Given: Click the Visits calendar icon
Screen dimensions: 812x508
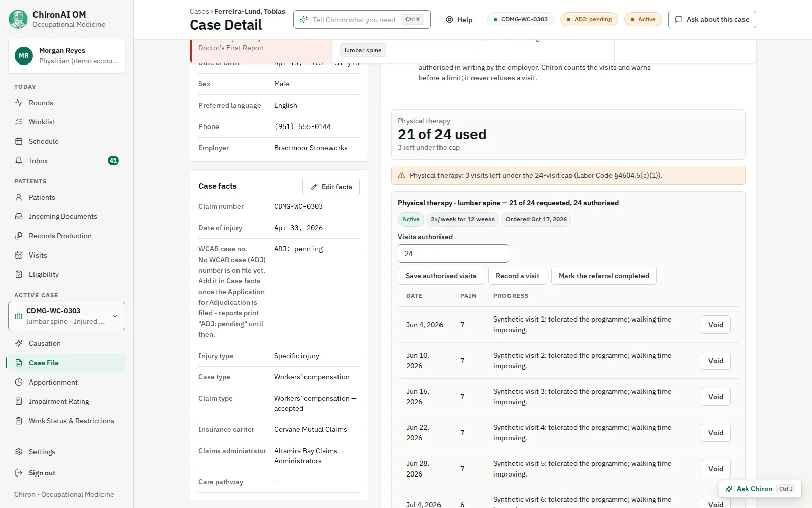Looking at the screenshot, I should click(19, 255).
